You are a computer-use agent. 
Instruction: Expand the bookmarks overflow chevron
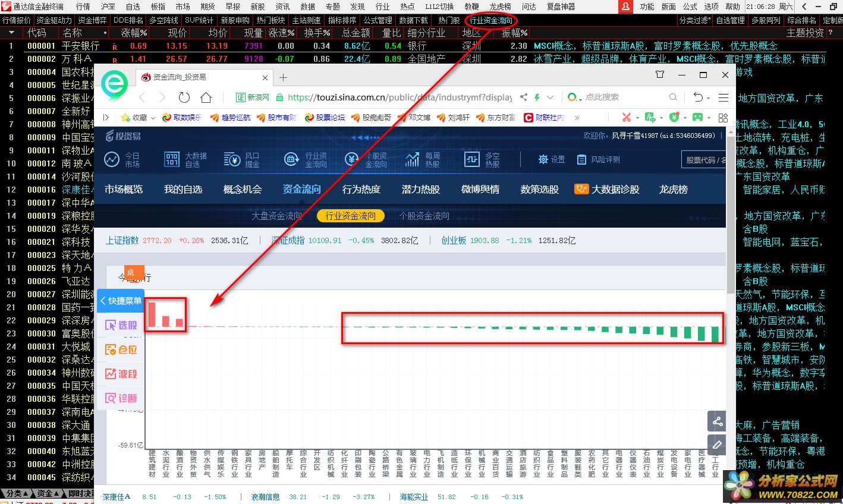click(576, 118)
